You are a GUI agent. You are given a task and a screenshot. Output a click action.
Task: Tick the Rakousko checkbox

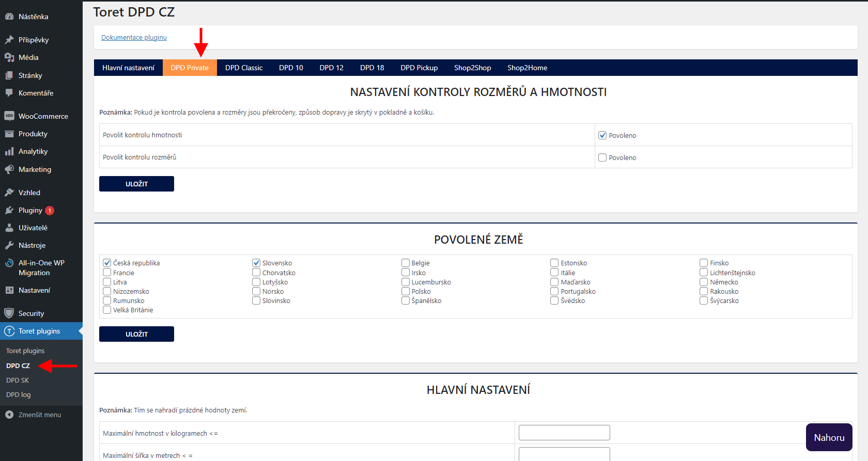pos(704,291)
